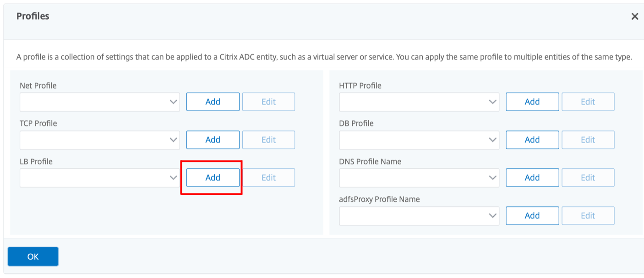Edit the selected DNS Profile
Screen dimensions: 644x278
[588, 178]
